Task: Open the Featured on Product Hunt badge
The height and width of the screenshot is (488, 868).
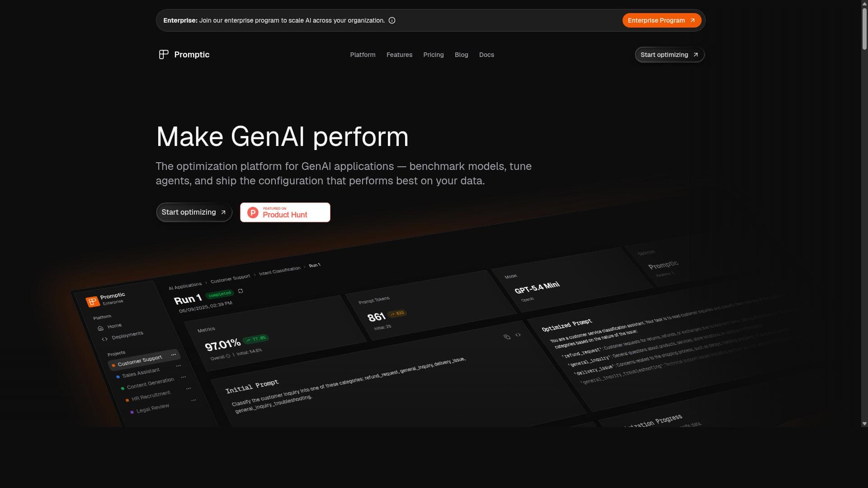Action: click(285, 212)
